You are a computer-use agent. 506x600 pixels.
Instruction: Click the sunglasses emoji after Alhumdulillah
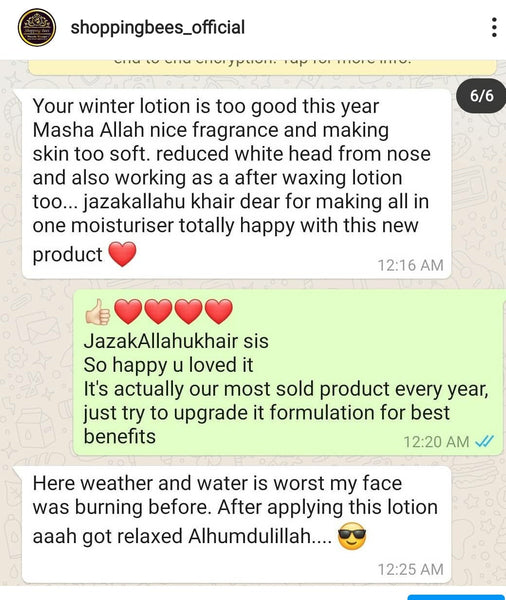(352, 536)
